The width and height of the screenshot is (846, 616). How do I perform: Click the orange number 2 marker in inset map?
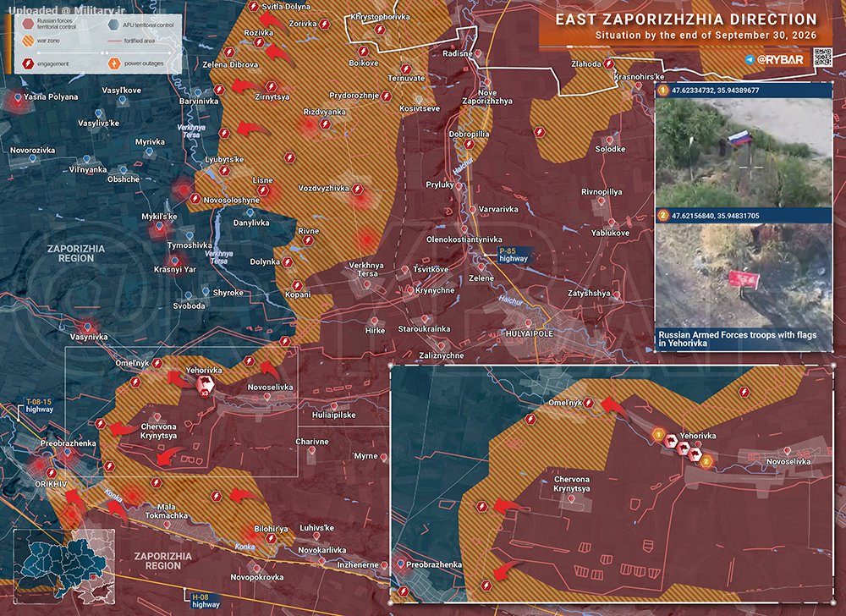coord(706,462)
